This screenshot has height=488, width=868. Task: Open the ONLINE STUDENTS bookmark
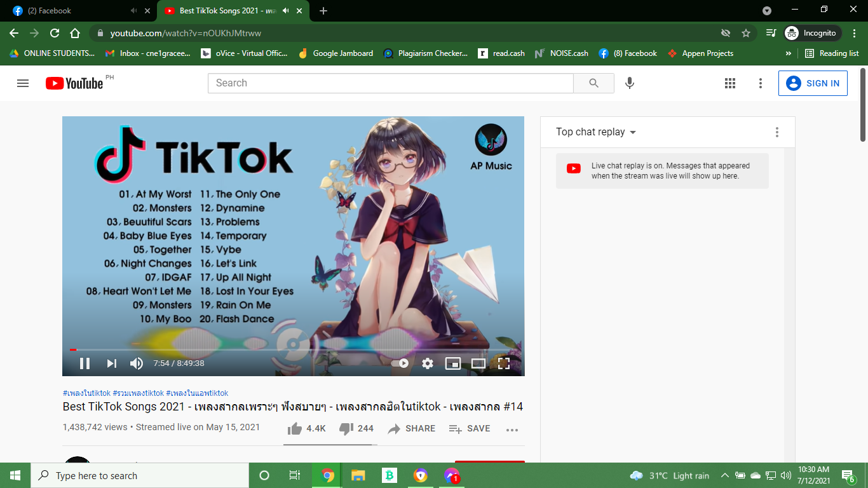[x=52, y=53]
